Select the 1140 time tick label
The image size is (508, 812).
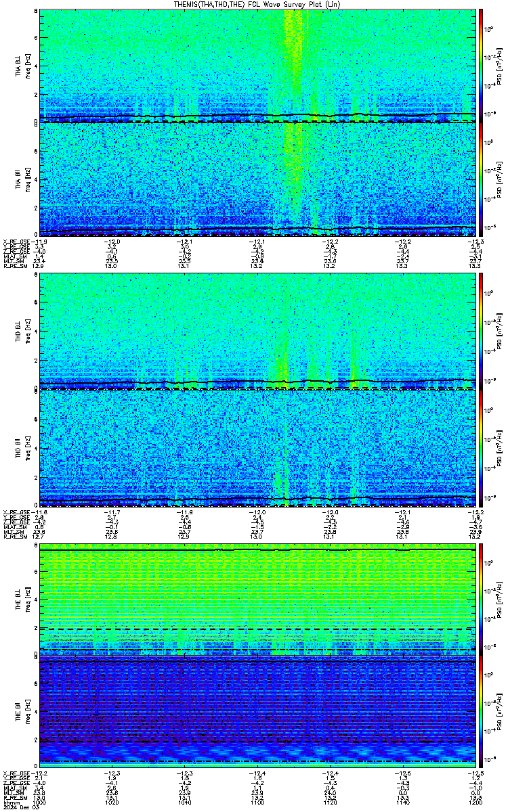(402, 803)
